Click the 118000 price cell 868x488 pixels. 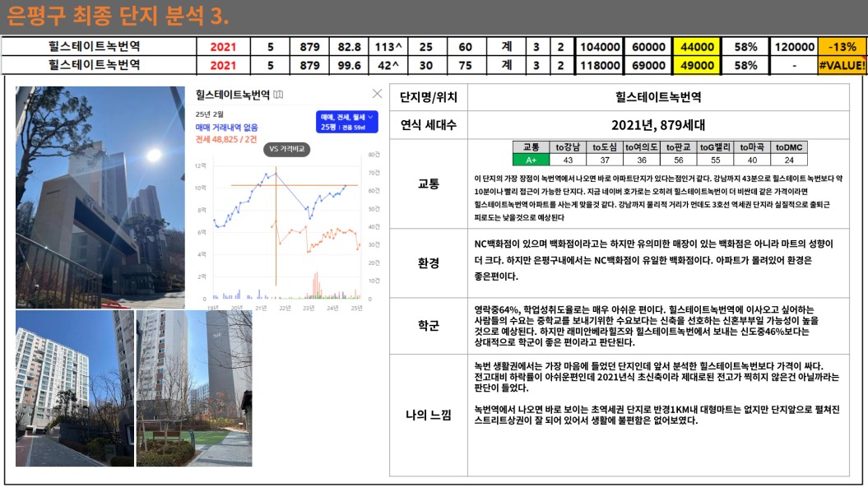tap(600, 65)
